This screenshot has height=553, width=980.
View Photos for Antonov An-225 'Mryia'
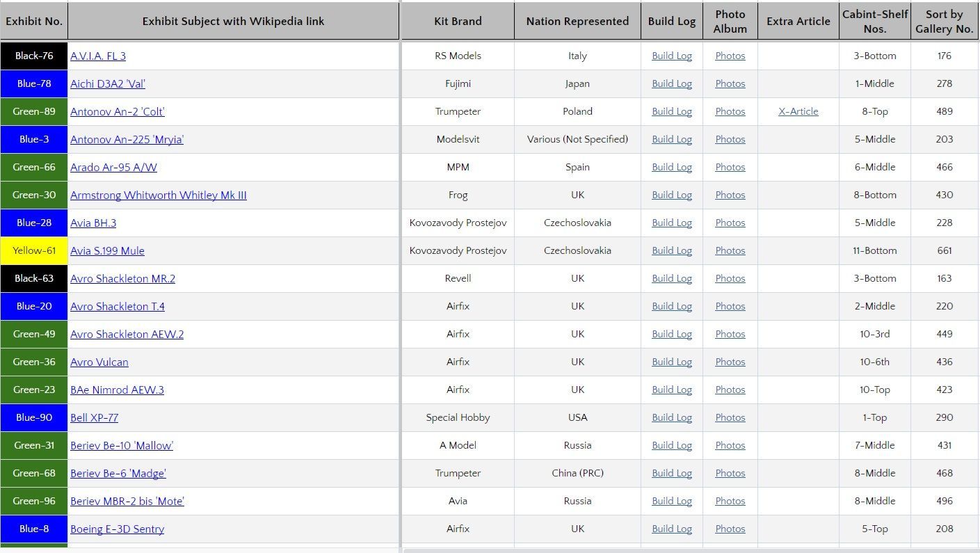[x=730, y=139]
